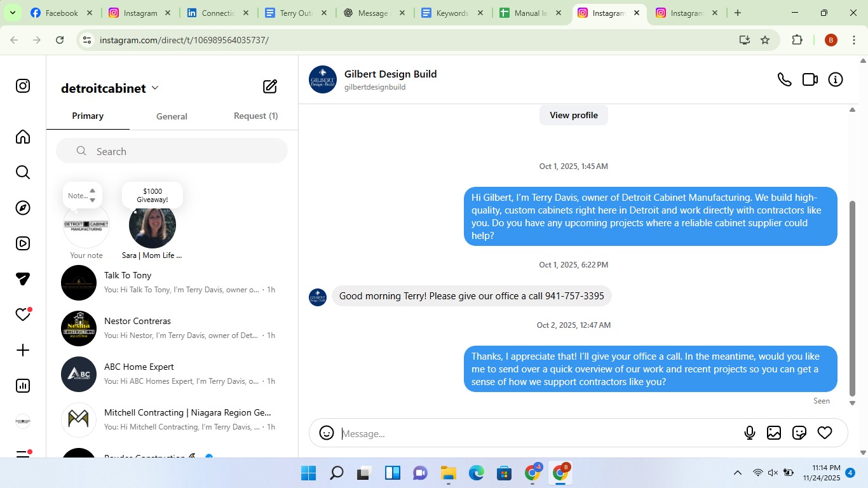Viewport: 868px width, 488px height.
Task: Open Nestor Contreras conversation
Action: tap(172, 329)
